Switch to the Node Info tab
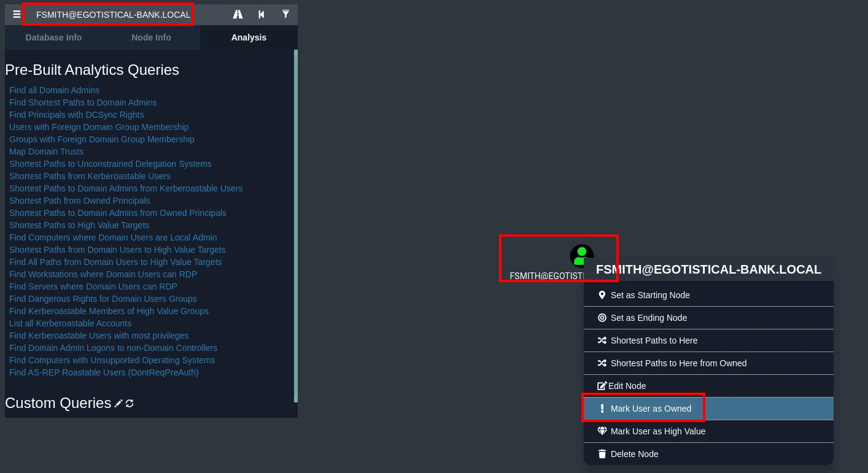Viewport: 868px width, 473px height. (x=151, y=37)
